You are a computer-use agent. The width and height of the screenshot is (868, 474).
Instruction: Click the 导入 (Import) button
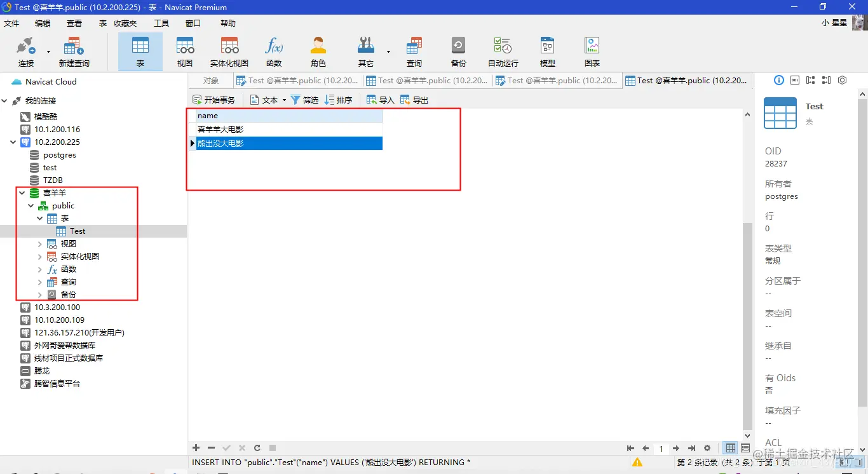tap(381, 100)
